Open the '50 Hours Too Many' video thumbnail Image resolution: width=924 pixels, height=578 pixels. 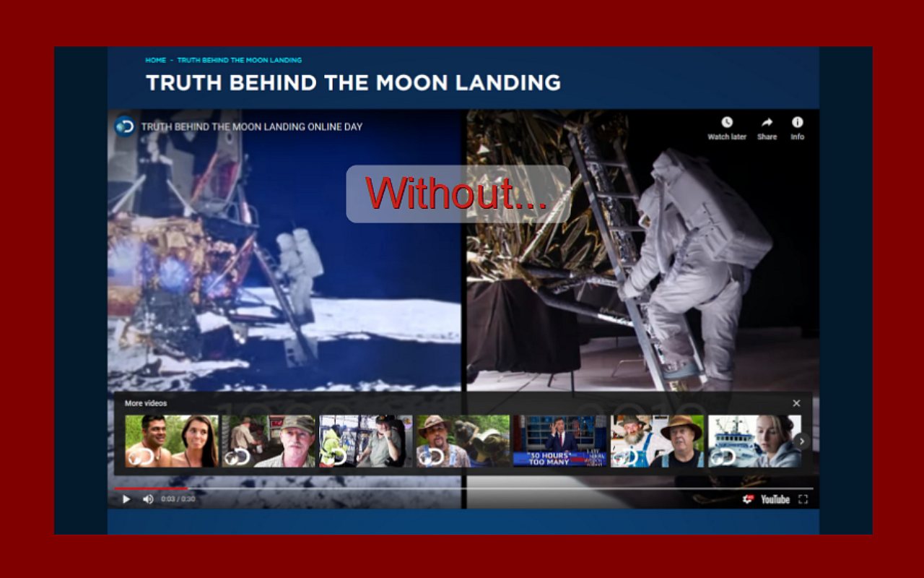[x=560, y=441]
